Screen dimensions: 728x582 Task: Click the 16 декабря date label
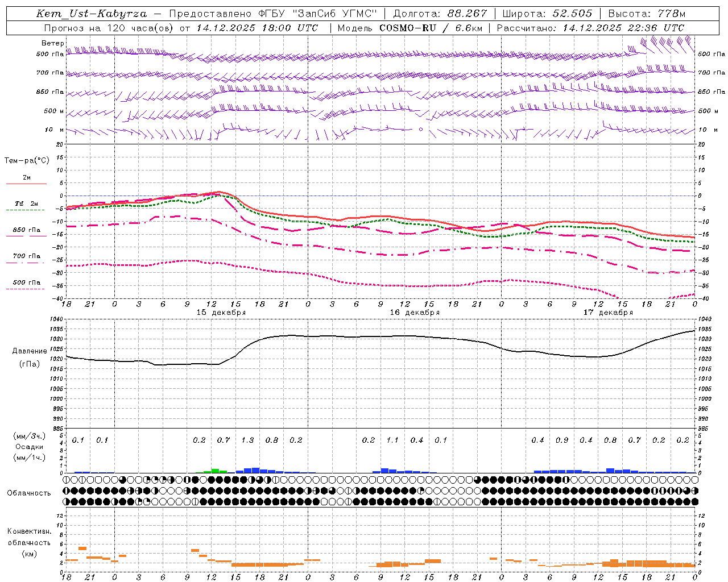click(415, 313)
